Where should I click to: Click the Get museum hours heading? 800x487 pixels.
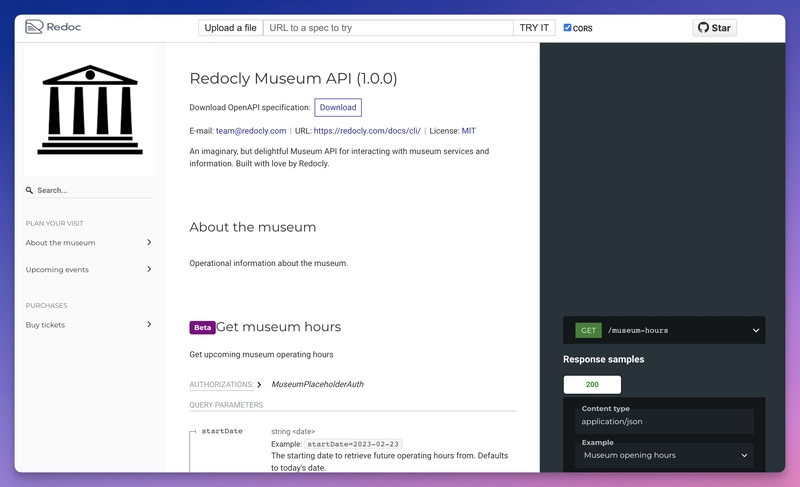coord(279,327)
